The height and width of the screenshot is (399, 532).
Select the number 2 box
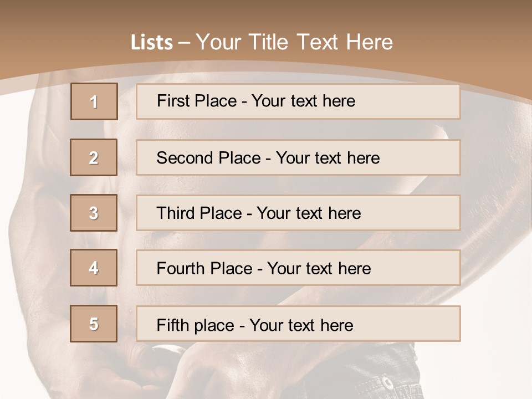pos(94,157)
